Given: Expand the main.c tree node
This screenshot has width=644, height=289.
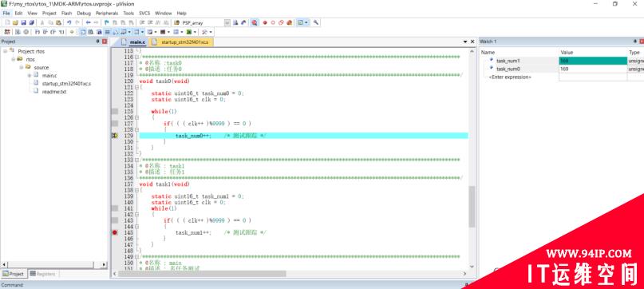Looking at the screenshot, I should [x=30, y=76].
